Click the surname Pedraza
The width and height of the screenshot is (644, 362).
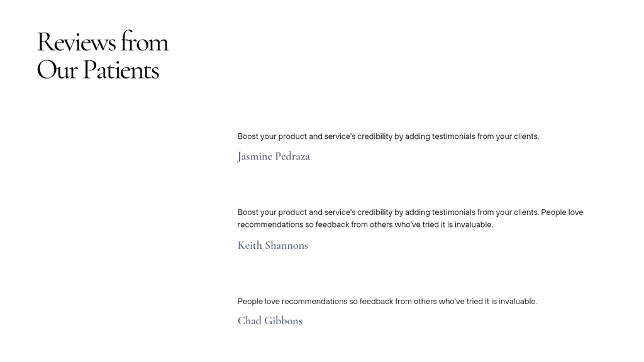(292, 156)
